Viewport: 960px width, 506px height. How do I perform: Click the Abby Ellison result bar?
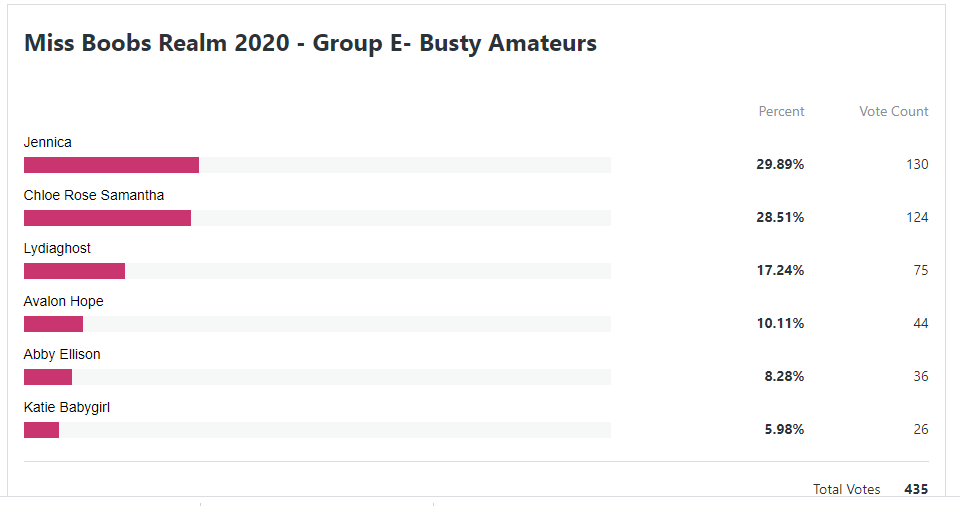pos(317,377)
